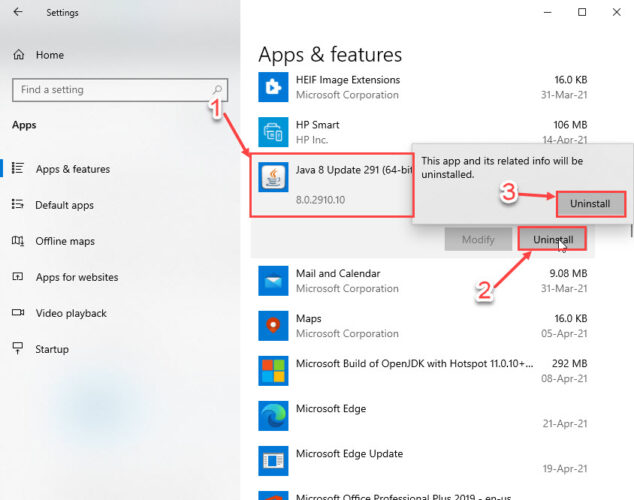Click the Microsoft Edge app icon
The height and width of the screenshot is (500, 634).
click(x=273, y=416)
